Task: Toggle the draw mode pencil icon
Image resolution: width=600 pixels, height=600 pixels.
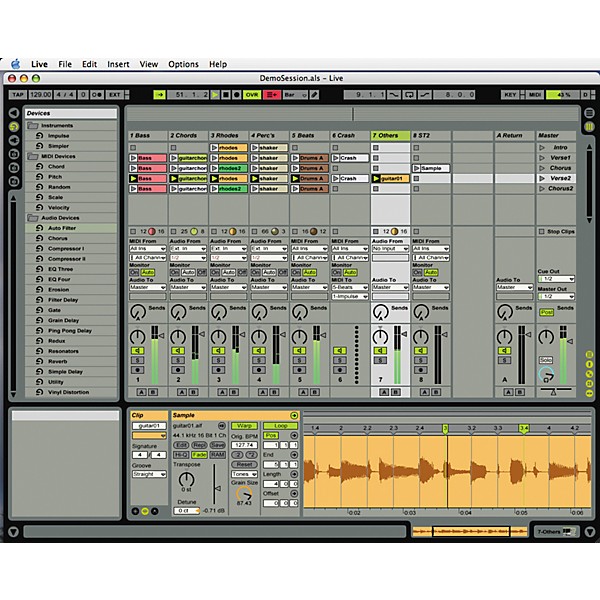Action: (x=314, y=95)
